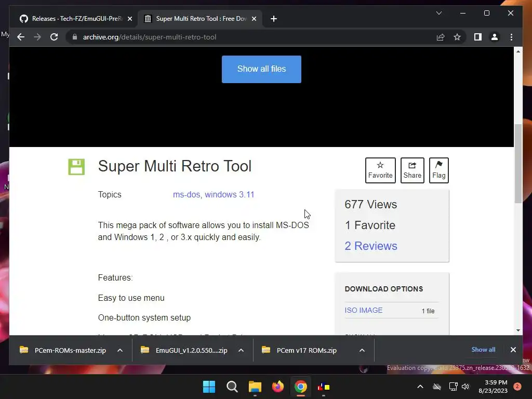Screen dimensions: 532x399
Task: Click the browser forward arrow
Action: click(x=37, y=37)
